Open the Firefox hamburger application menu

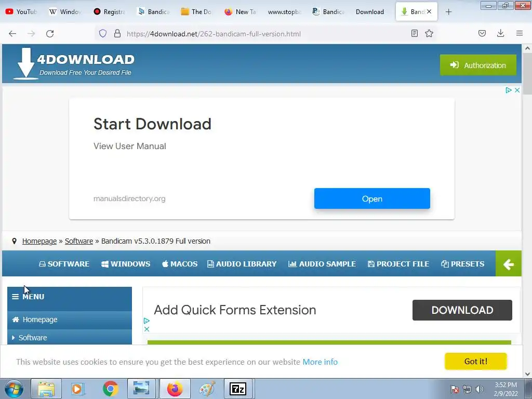[x=520, y=33]
